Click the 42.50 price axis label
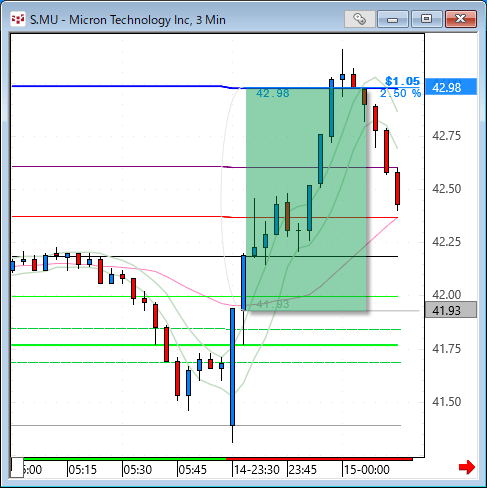Image resolution: width=487 pixels, height=488 pixels. pos(446,189)
